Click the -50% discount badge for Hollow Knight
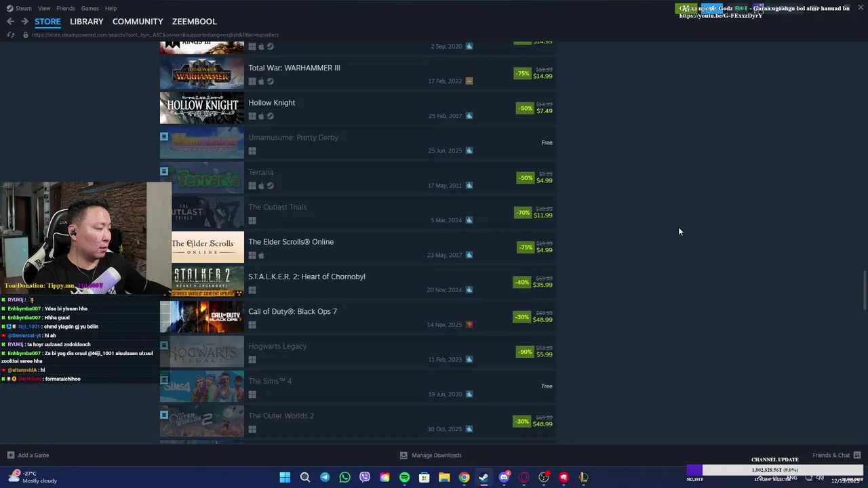Viewport: 868px width, 488px height. tap(525, 108)
